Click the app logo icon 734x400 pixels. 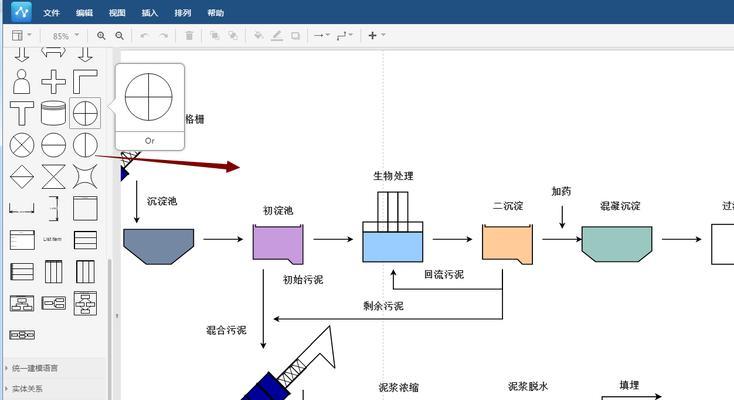tap(21, 12)
